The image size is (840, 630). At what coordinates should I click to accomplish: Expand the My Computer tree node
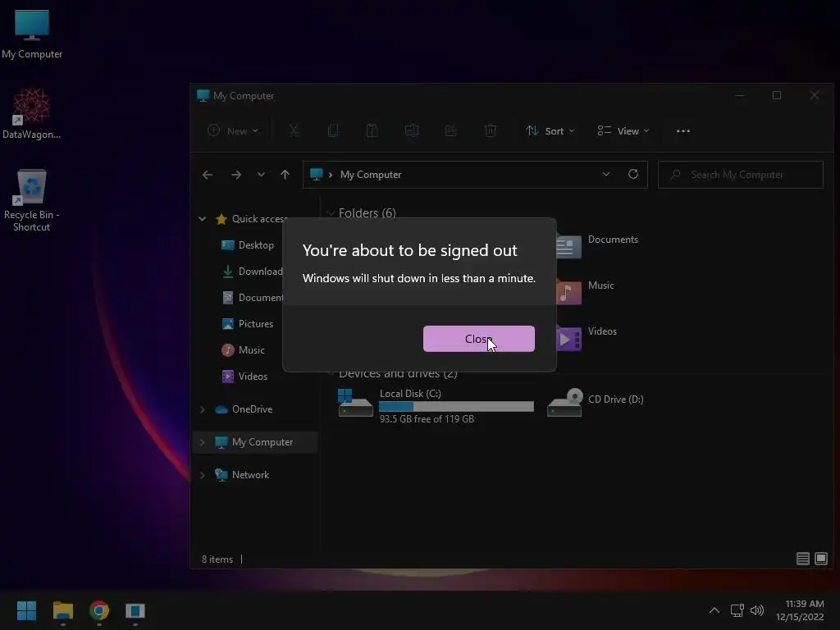202,442
